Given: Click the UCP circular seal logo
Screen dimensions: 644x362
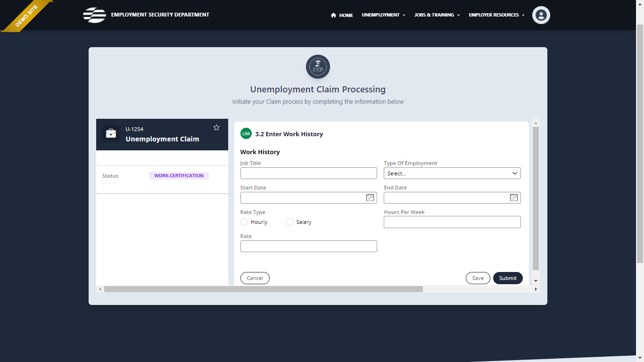Looking at the screenshot, I should pos(318,66).
